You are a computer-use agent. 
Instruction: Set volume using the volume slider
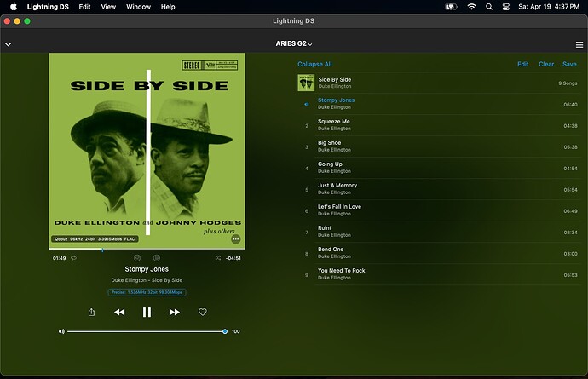coord(146,331)
